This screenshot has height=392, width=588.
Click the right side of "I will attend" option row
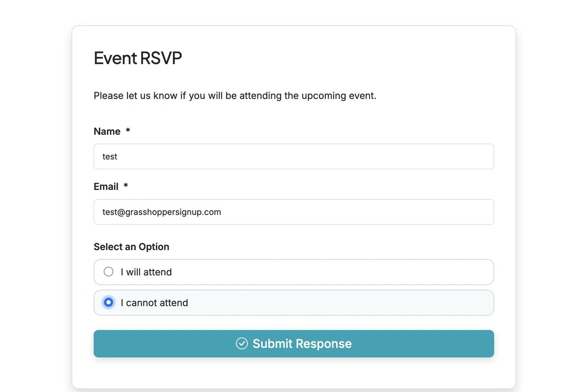[441, 272]
